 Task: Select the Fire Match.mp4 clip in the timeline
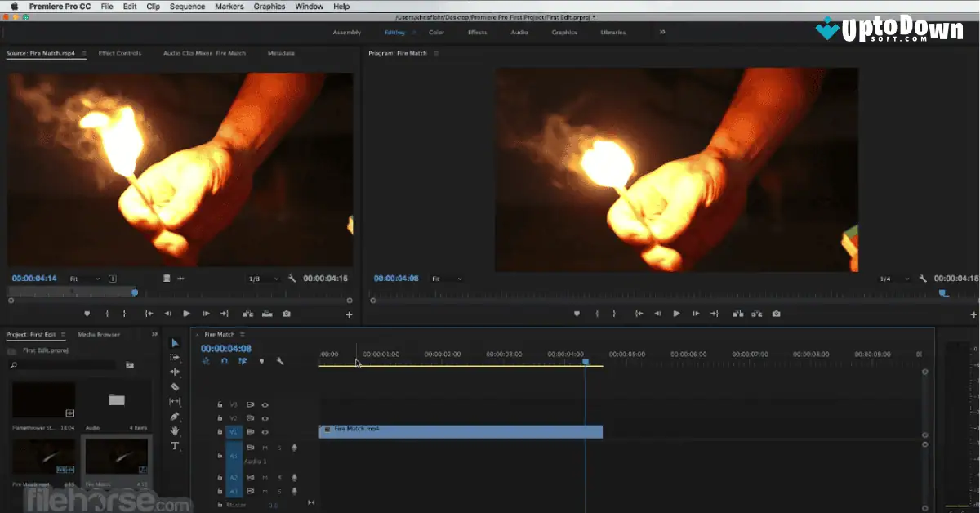457,431
